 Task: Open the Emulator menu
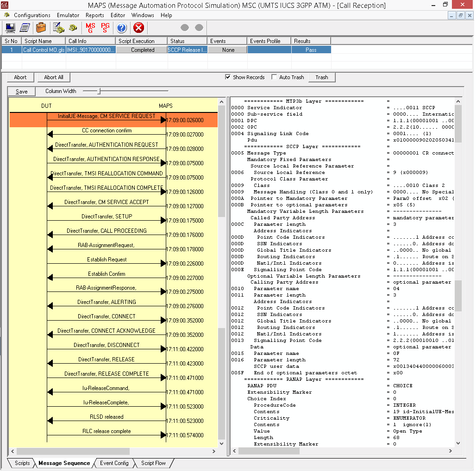(x=68, y=15)
